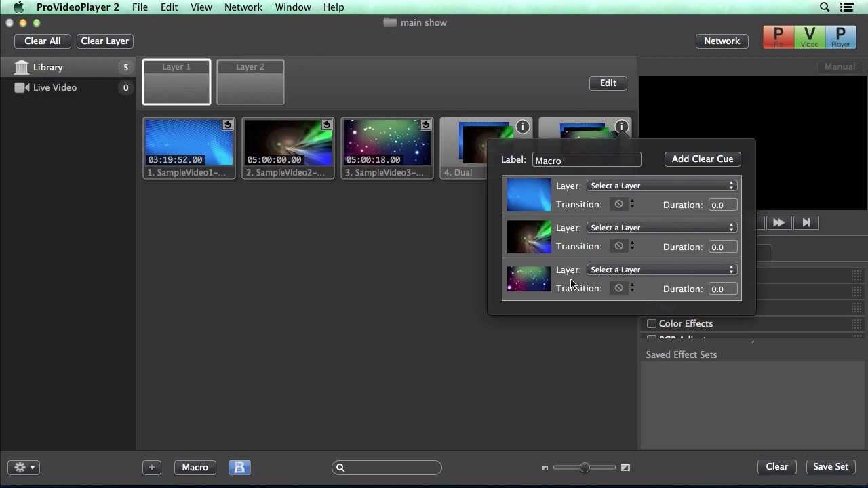Click the Macro button in bottom bar

[195, 467]
